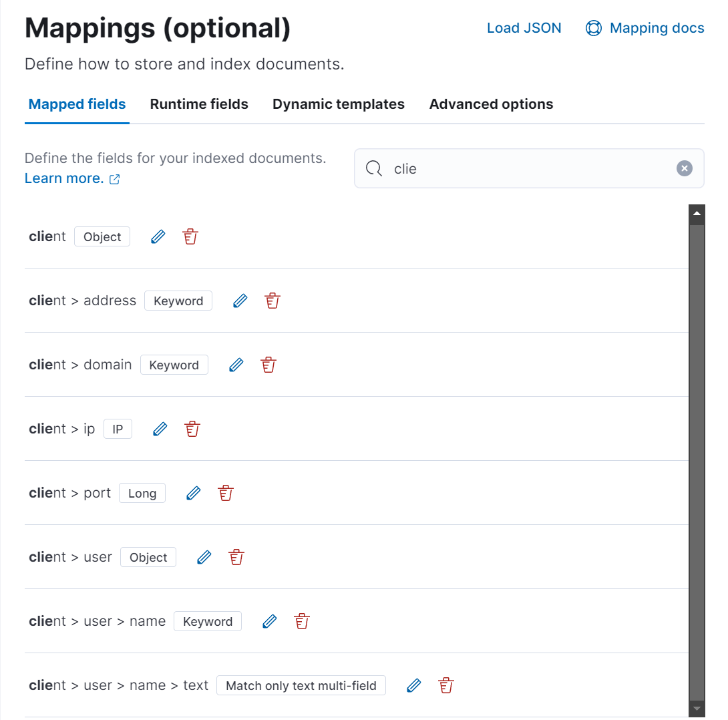Edit the client Object field
Image resolution: width=728 pixels, height=720 pixels.
click(x=158, y=236)
